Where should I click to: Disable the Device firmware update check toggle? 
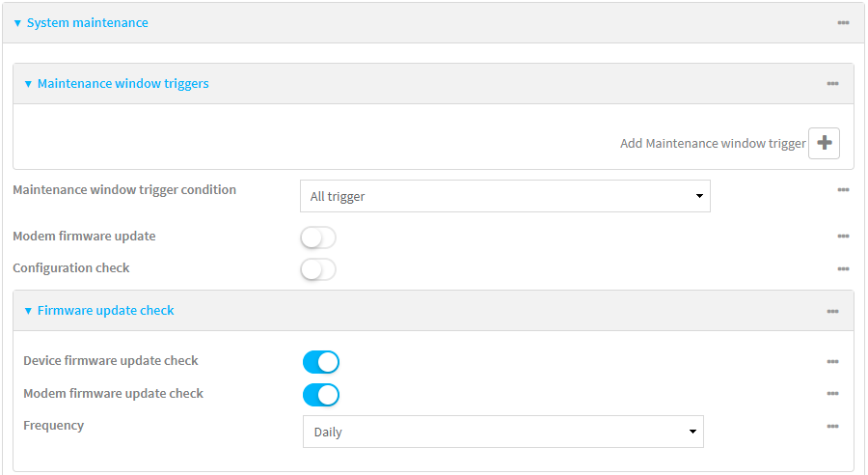click(x=321, y=362)
